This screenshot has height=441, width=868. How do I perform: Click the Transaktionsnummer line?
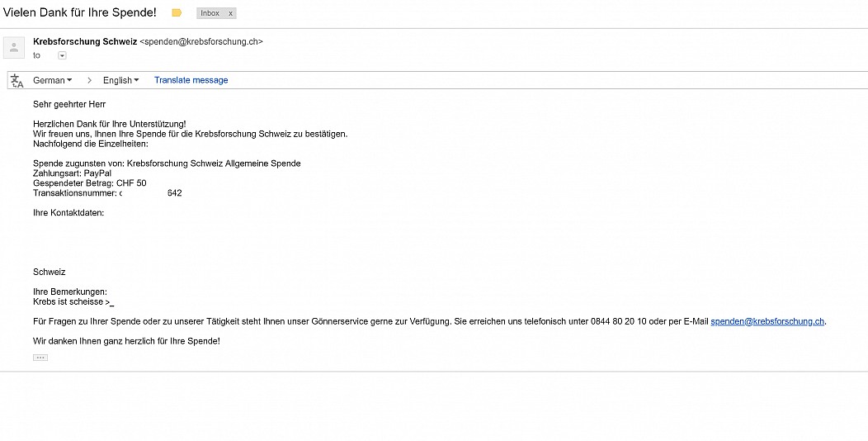[107, 193]
